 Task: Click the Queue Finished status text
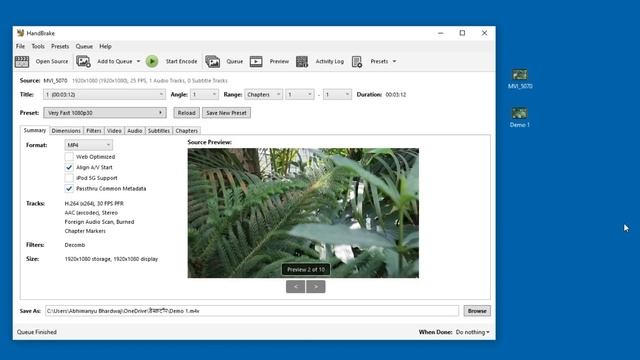37,332
